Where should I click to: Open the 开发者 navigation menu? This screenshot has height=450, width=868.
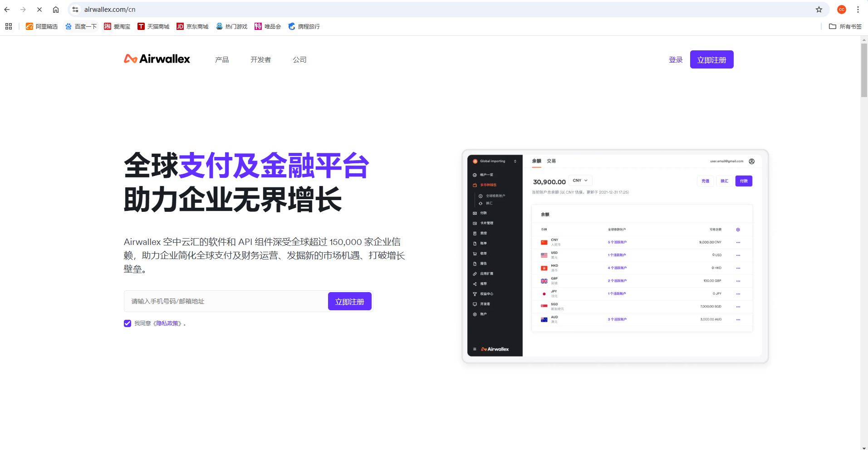[260, 59]
